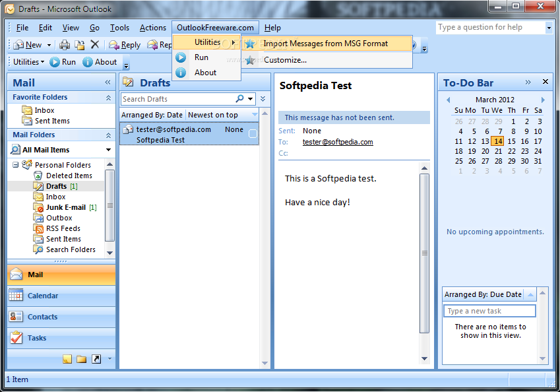
Task: Select Import Messages from MSG Format
Action: pyautogui.click(x=327, y=44)
